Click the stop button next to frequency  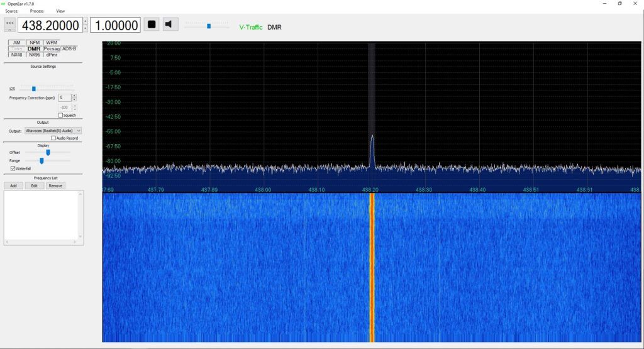pos(152,25)
